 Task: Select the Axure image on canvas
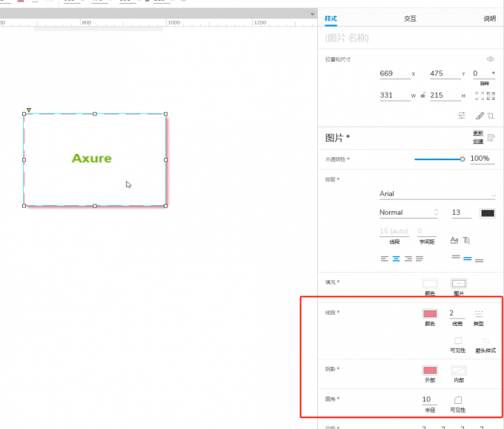click(95, 160)
